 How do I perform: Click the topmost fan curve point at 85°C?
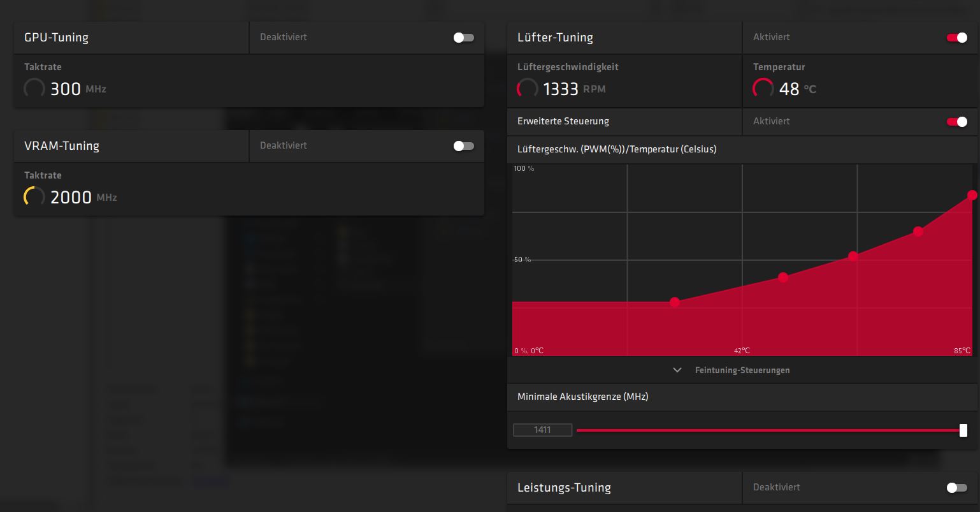point(972,195)
